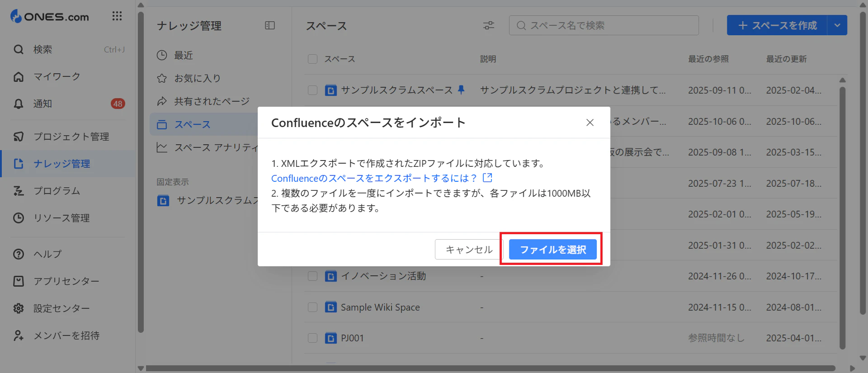This screenshot has width=868, height=373.
Task: Sort by 最近の更新 column header
Action: [x=786, y=59]
